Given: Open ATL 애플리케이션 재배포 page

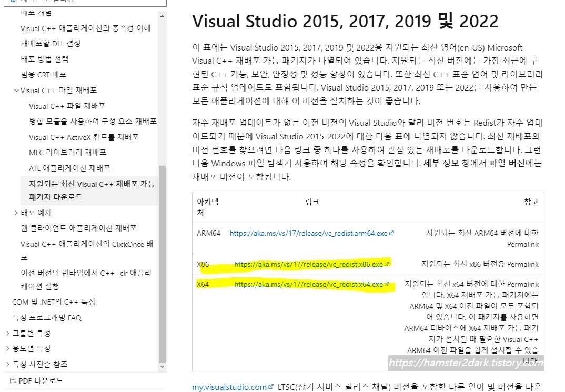Looking at the screenshot, I should (69, 168).
